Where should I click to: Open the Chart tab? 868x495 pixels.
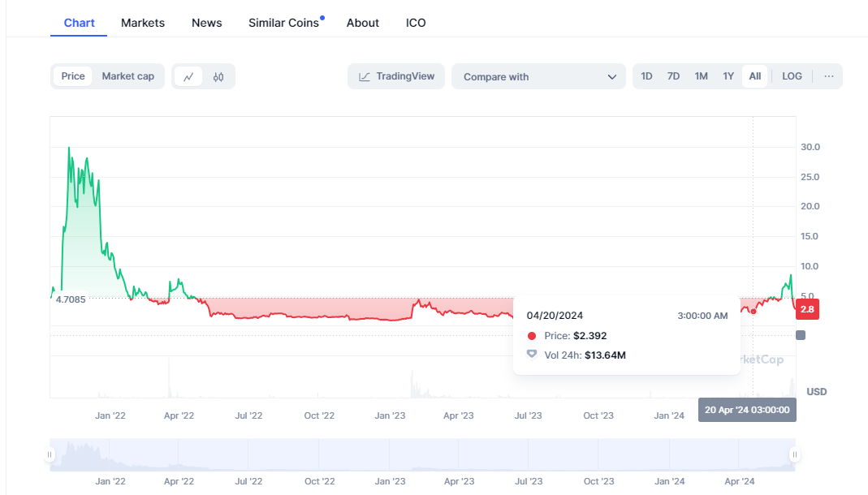(x=79, y=23)
